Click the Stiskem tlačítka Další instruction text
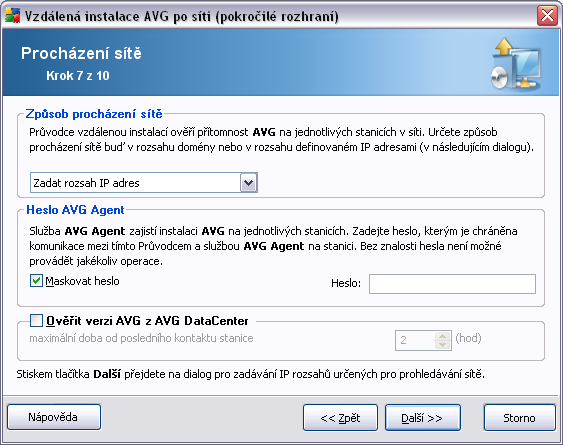Screen dimensions: 563x445 (x=251, y=374)
